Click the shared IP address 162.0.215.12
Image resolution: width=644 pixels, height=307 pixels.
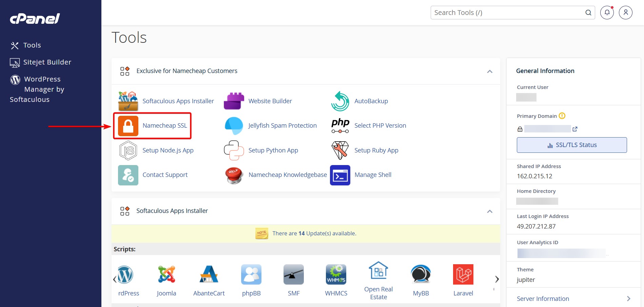(534, 176)
